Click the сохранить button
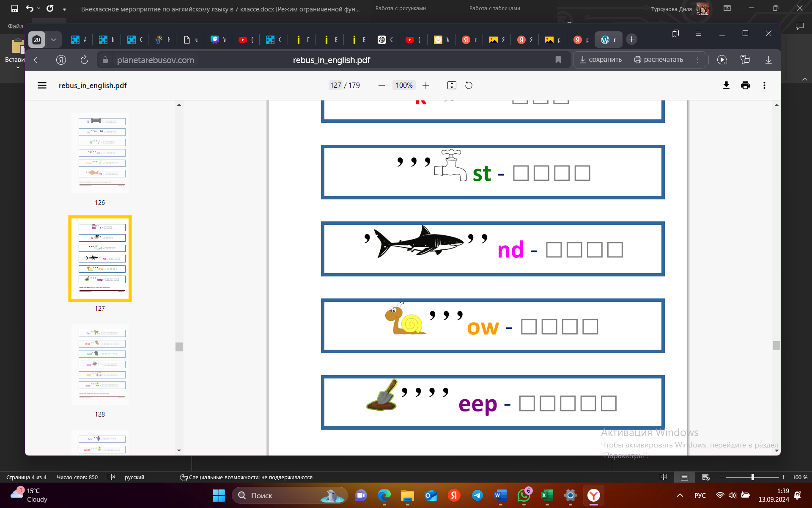The height and width of the screenshot is (508, 812). tap(601, 60)
